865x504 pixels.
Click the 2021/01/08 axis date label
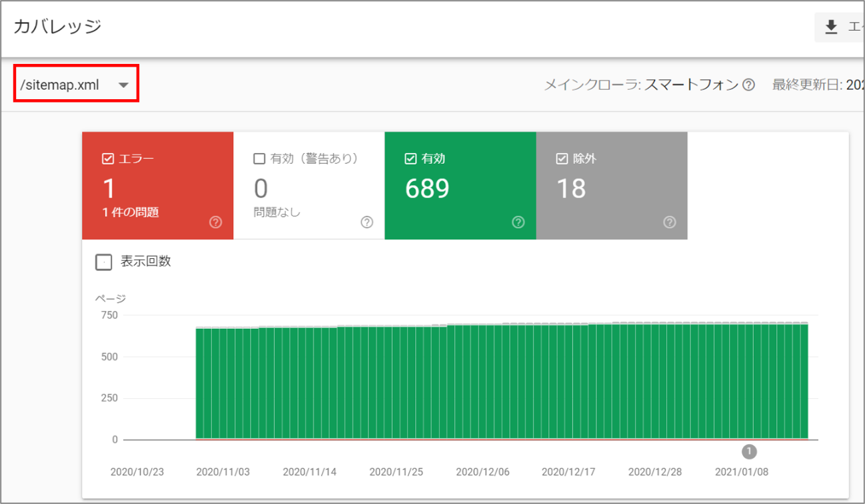742,471
